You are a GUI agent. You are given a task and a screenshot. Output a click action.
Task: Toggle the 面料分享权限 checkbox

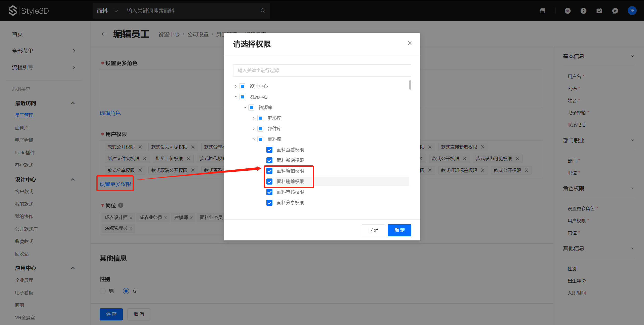(x=269, y=203)
